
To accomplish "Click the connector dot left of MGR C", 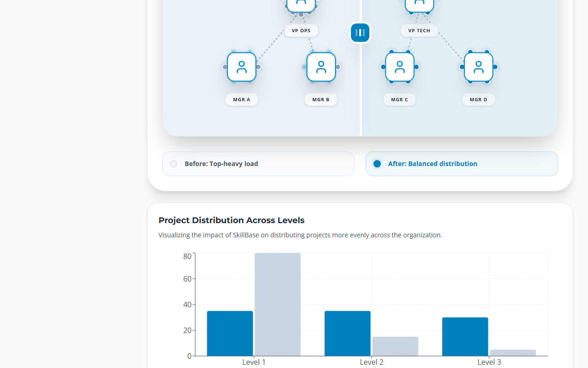I will click(384, 67).
